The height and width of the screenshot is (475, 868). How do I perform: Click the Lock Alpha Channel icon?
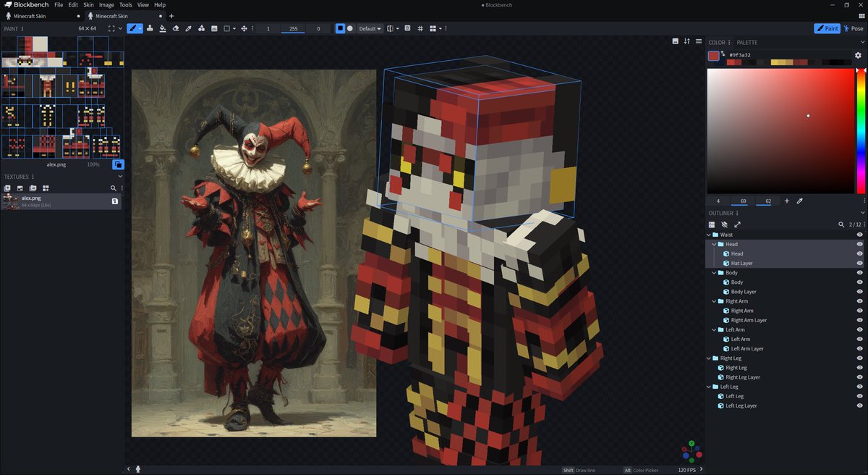coord(407,28)
